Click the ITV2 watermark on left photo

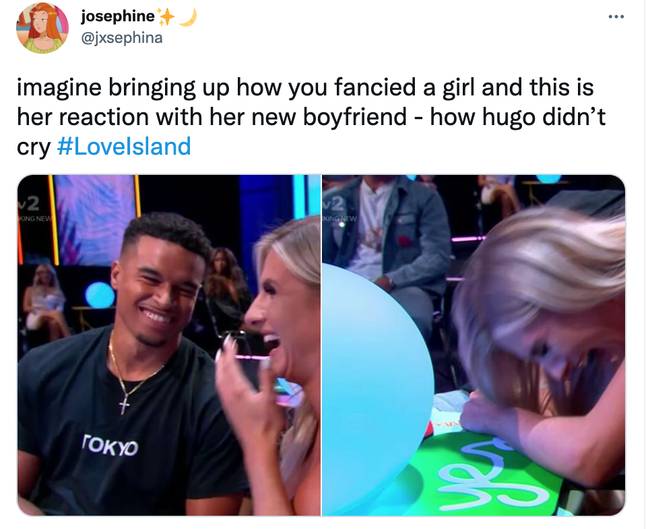coord(33,207)
